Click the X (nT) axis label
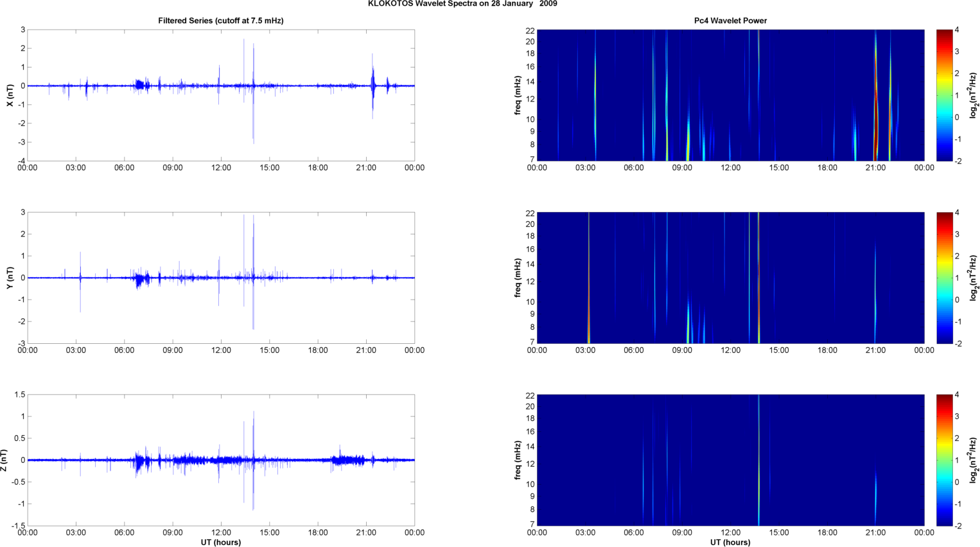 coord(10,95)
